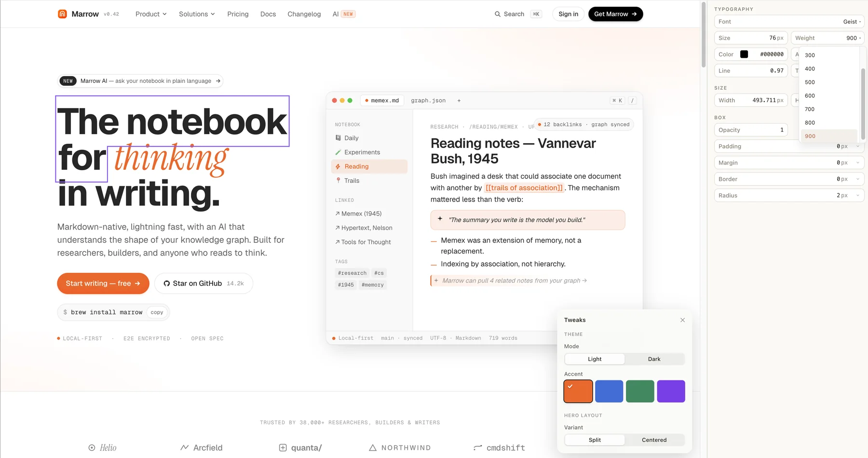Choose weight 500 from the list
The image size is (868, 458).
point(829,82)
